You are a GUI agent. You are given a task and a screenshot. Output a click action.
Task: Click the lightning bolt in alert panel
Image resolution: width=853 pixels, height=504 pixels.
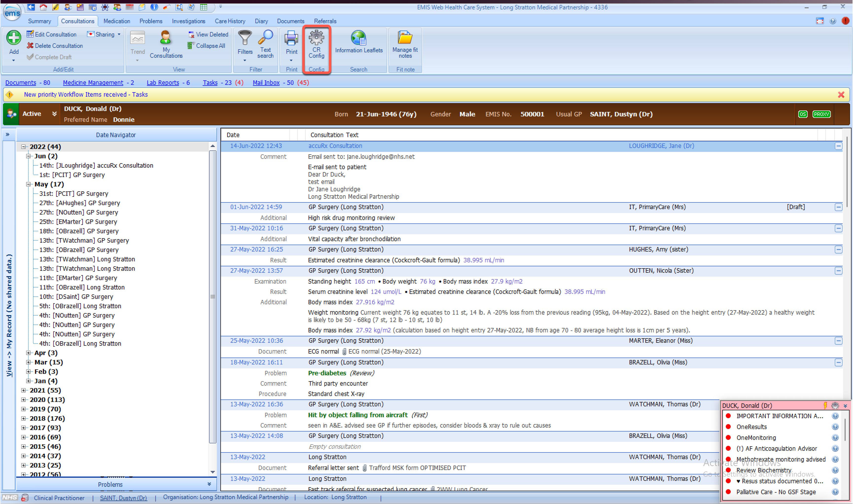coord(825,406)
